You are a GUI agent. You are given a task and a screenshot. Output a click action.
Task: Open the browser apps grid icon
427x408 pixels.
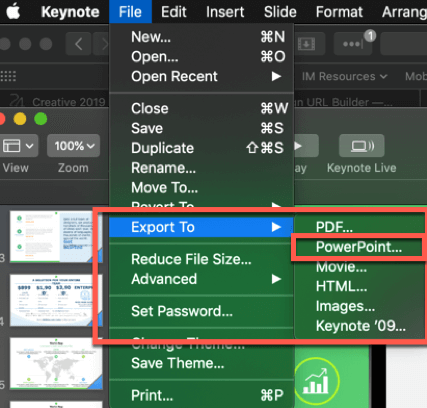[8, 76]
